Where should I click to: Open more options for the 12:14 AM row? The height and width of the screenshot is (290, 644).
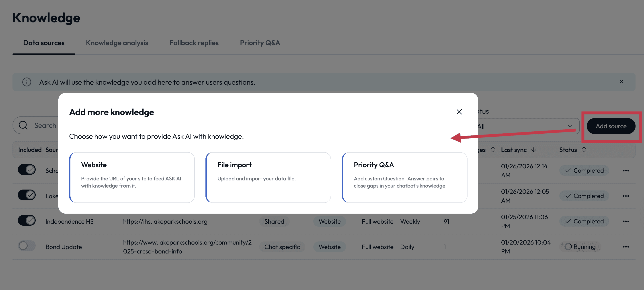[x=626, y=171]
